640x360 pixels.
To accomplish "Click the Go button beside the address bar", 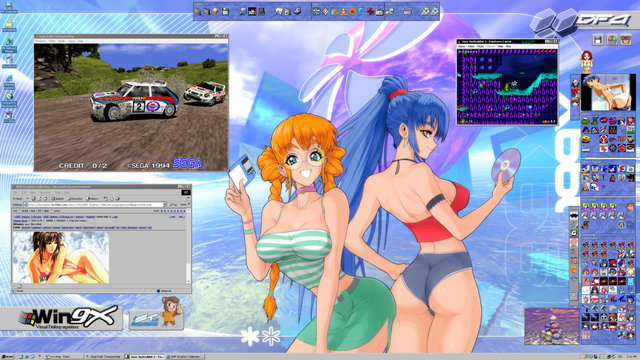I will point(173,204).
